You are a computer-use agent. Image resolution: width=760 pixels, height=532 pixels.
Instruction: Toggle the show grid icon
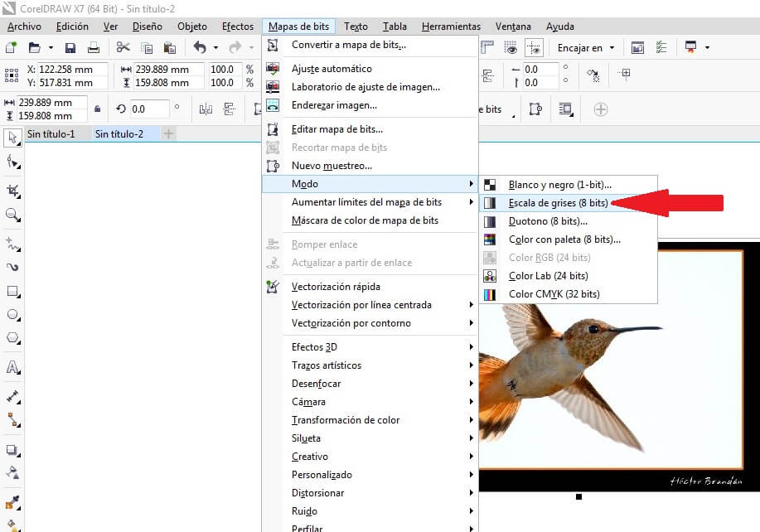pos(510,47)
